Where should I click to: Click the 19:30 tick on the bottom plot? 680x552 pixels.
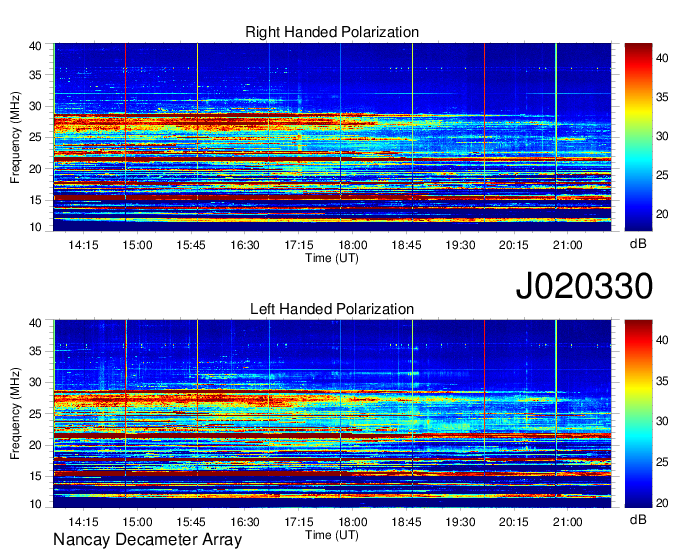(x=460, y=522)
